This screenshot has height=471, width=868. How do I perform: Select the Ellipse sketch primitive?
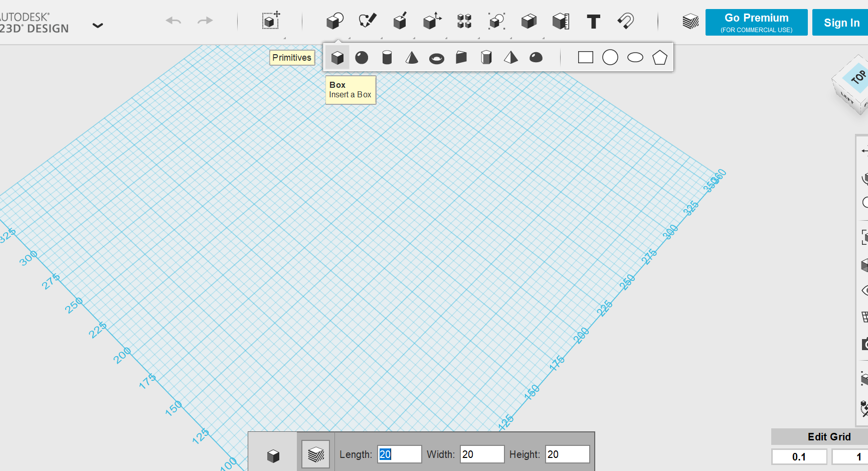(x=635, y=58)
